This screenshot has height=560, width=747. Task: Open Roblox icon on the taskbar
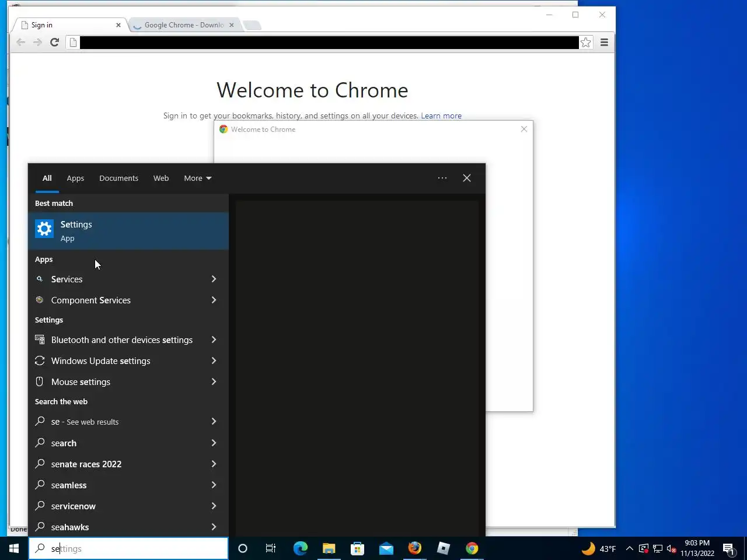point(444,548)
